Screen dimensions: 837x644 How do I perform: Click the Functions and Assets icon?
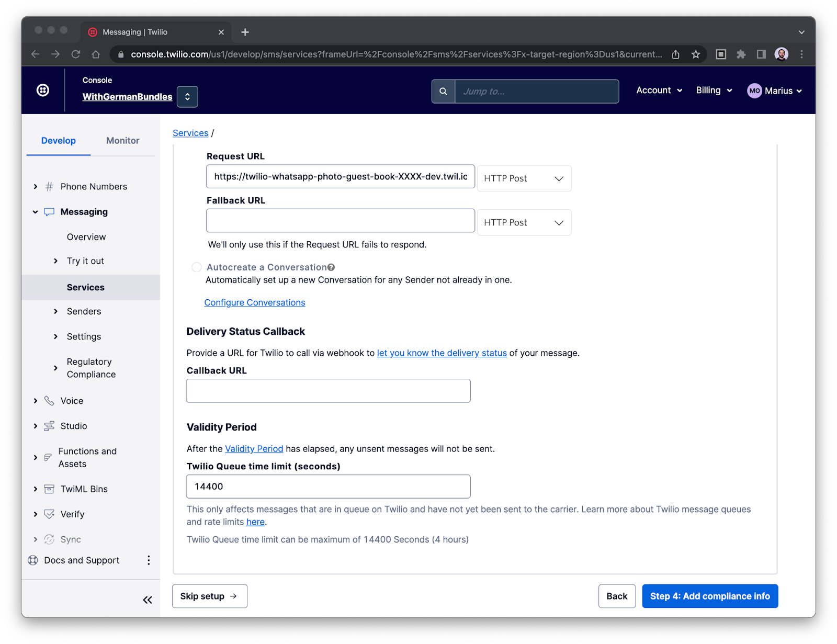coord(48,458)
